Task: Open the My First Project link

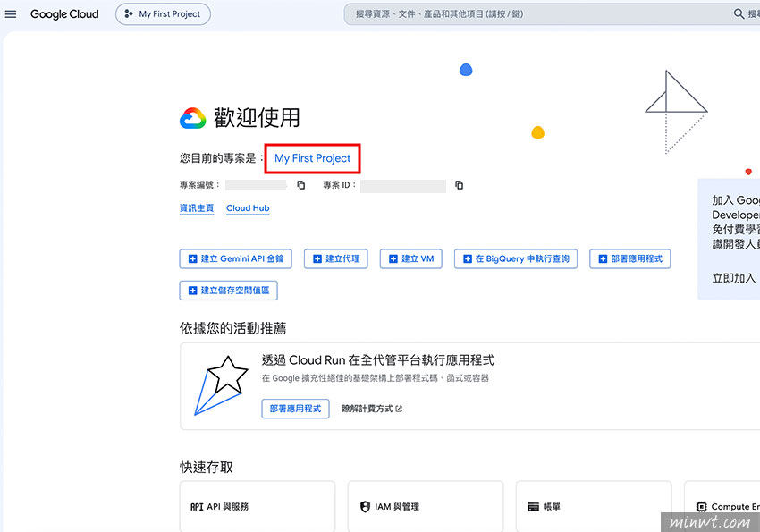Action: tap(313, 158)
